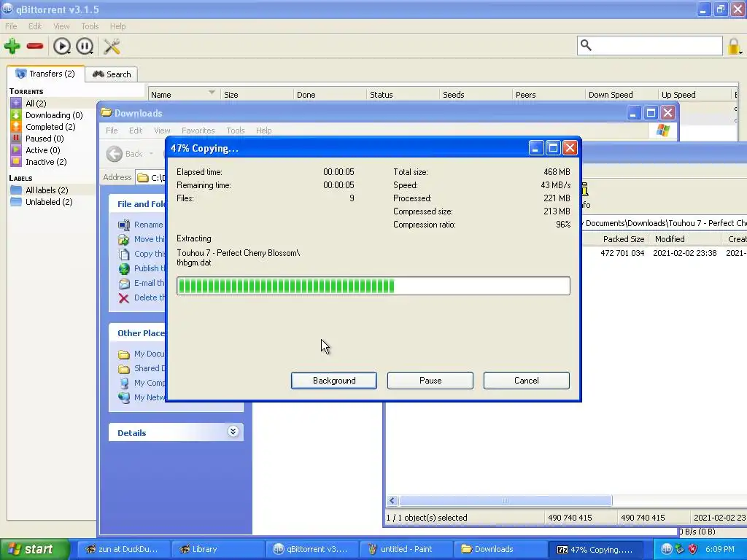Click the lock icon in qBittorrent toolbar
Image resolution: width=747 pixels, height=560 pixels.
734,46
